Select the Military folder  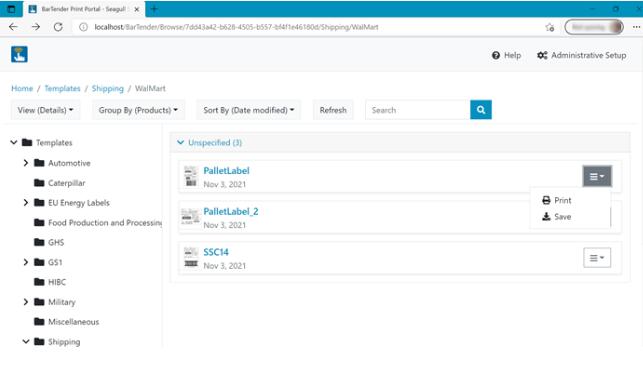[55, 302]
